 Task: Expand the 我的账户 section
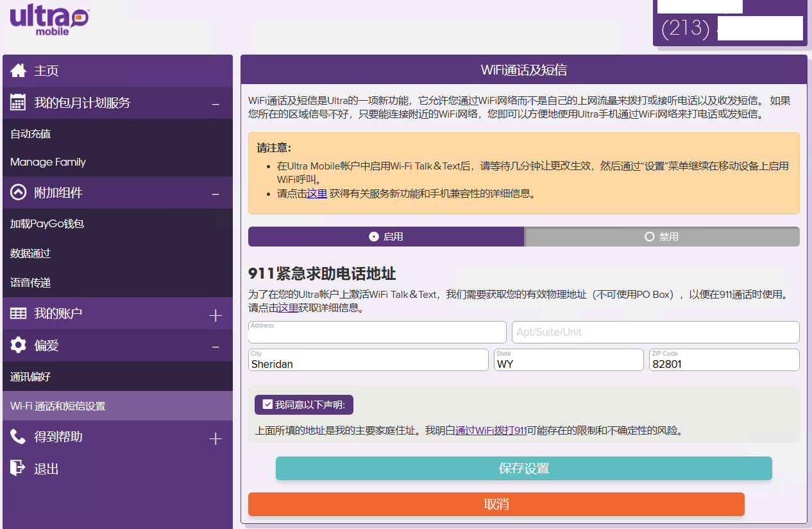216,315
